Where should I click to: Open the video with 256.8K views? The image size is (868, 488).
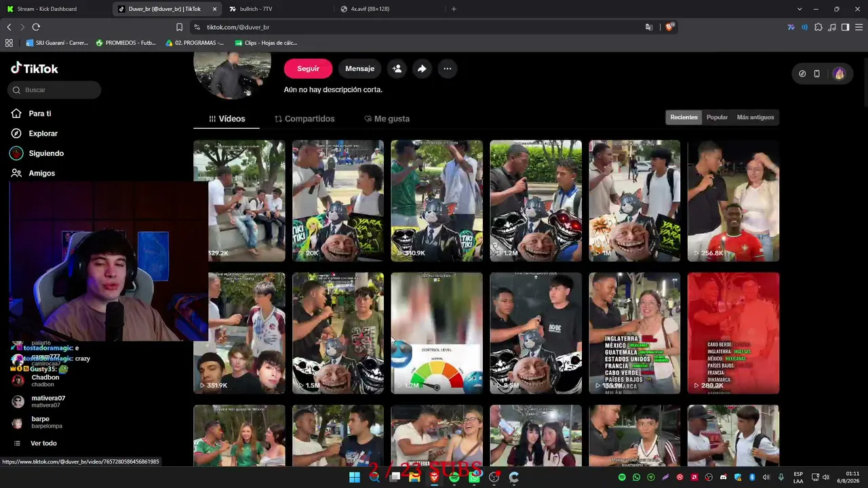[733, 201]
